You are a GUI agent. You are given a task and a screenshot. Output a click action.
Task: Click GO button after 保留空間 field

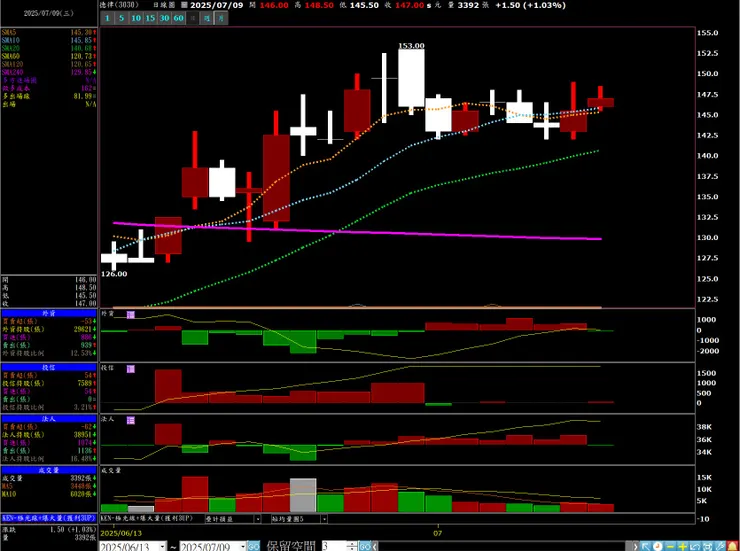[x=365, y=547]
